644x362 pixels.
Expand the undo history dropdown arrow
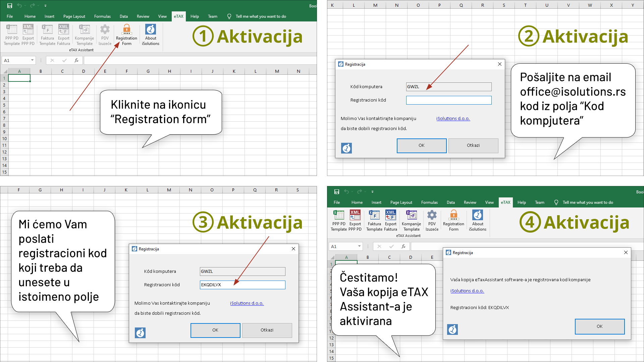[x=25, y=6]
